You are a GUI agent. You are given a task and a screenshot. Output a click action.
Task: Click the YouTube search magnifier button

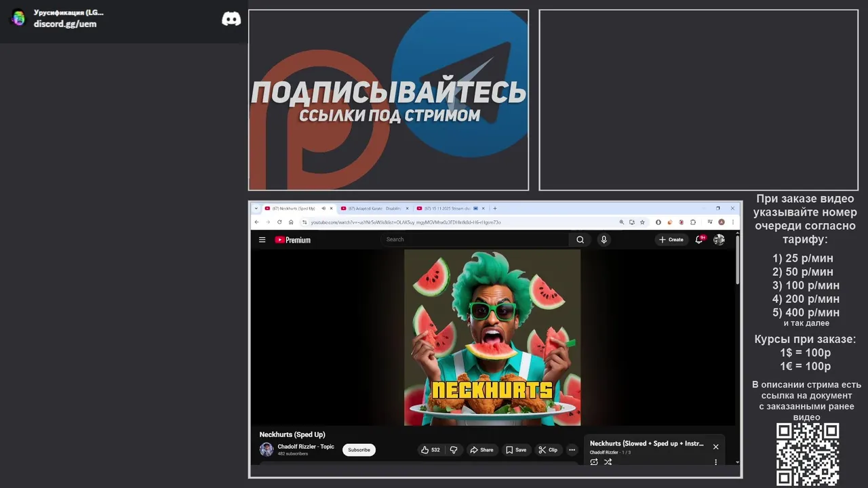(x=580, y=239)
